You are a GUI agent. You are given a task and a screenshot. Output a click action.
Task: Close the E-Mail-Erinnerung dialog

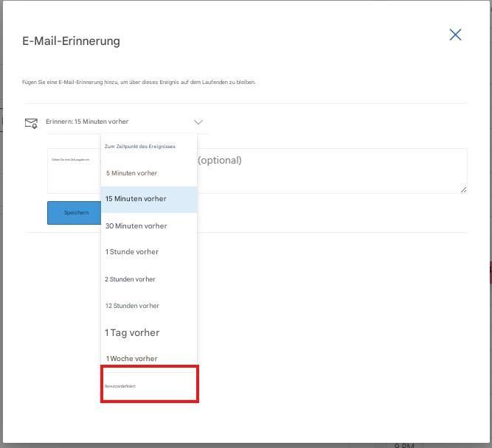click(455, 35)
